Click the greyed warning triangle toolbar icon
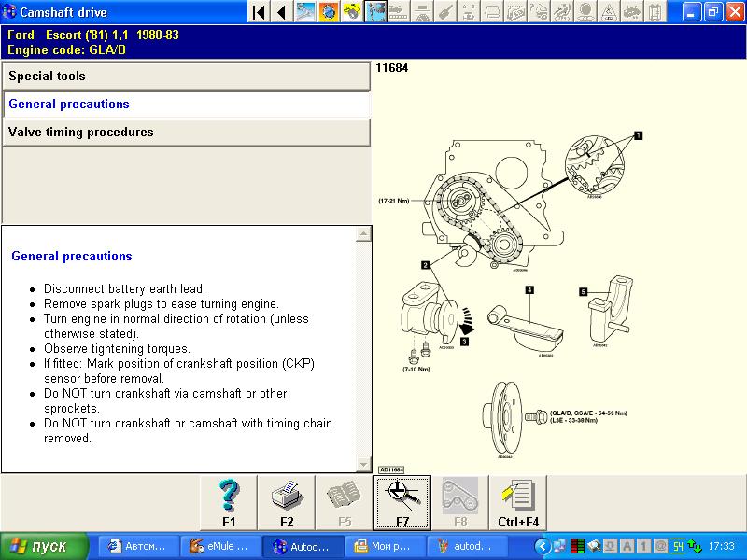Image resolution: width=747 pixels, height=560 pixels. [609, 12]
